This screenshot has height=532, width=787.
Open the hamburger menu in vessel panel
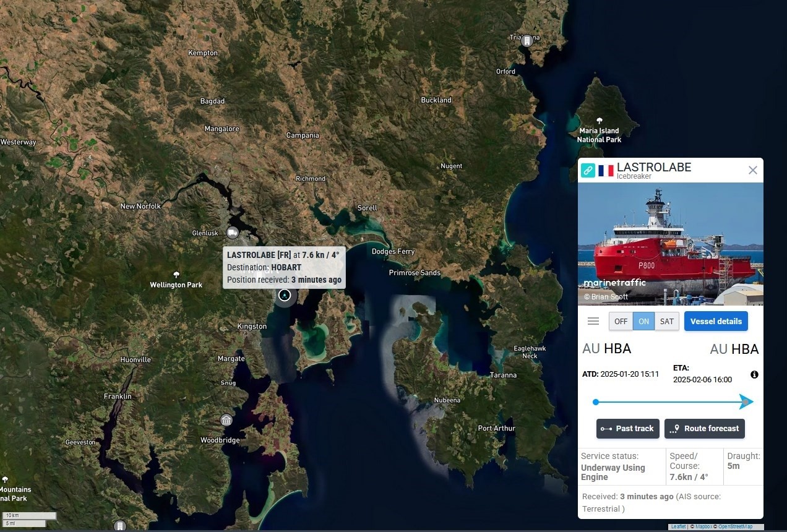point(593,321)
